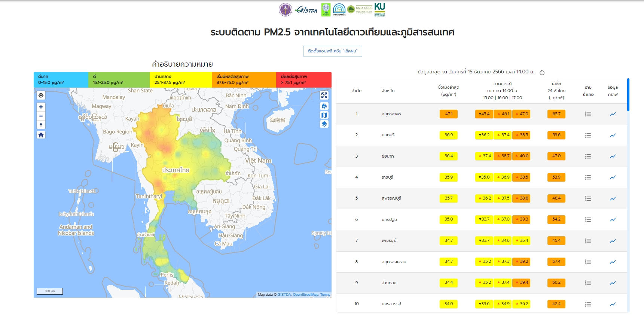Click install "เช็คฝุ่น" application button
Image resolution: width=644 pixels, height=319 pixels.
[x=332, y=51]
